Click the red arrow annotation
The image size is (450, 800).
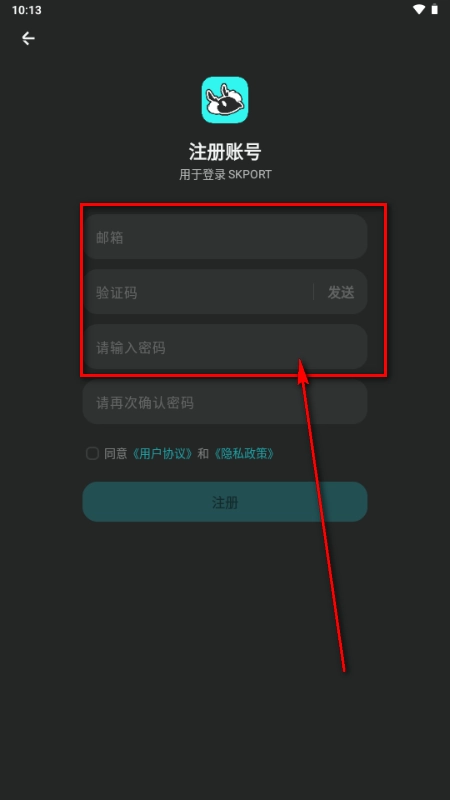322,515
